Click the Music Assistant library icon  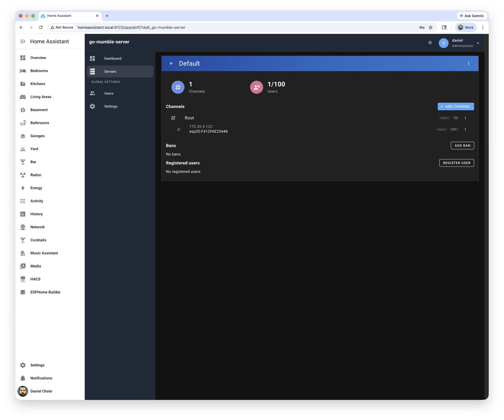23,253
